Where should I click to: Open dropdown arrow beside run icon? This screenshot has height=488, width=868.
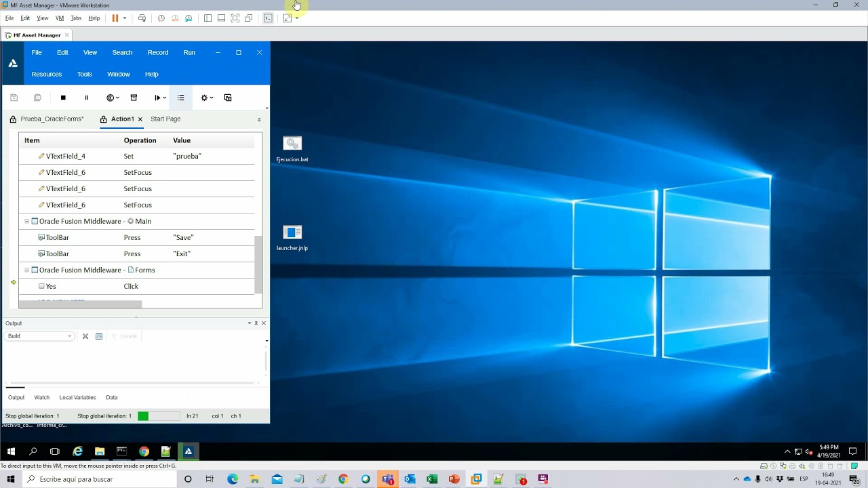tap(165, 98)
